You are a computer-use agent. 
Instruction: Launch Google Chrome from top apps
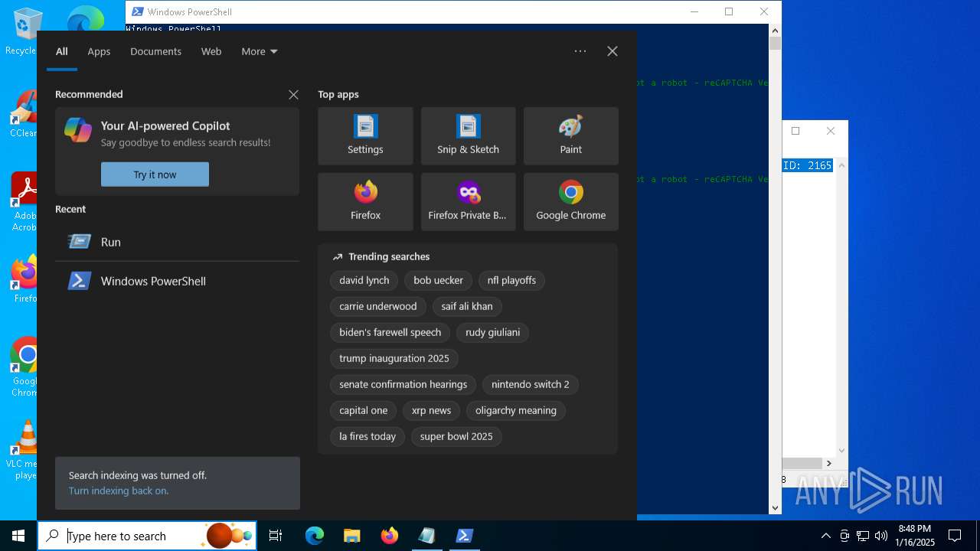click(570, 202)
